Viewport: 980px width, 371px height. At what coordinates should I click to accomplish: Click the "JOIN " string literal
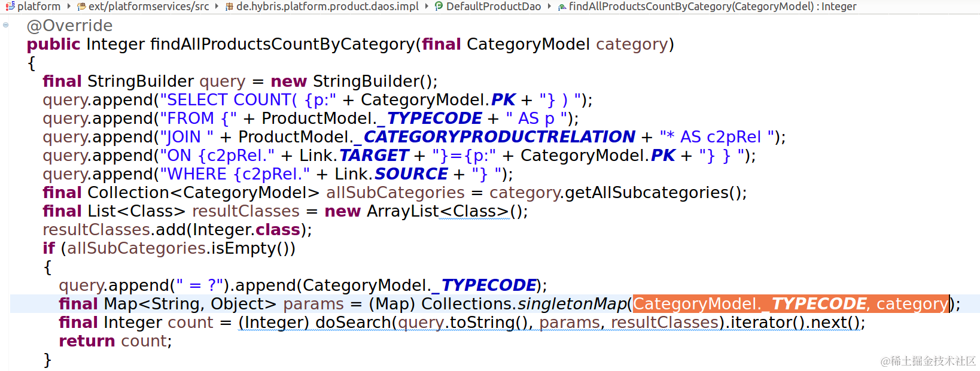(187, 137)
